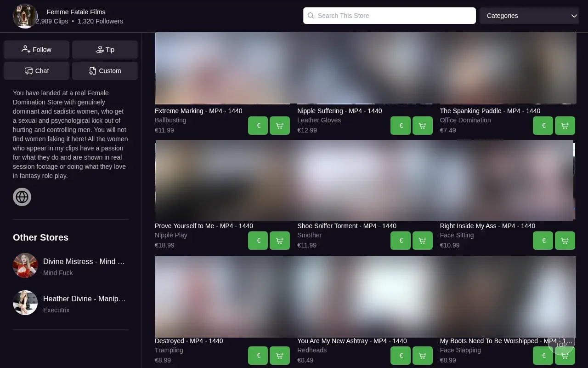Screen dimensions: 588x368
Task: Open the Ballbusting category link
Action: [x=170, y=120]
